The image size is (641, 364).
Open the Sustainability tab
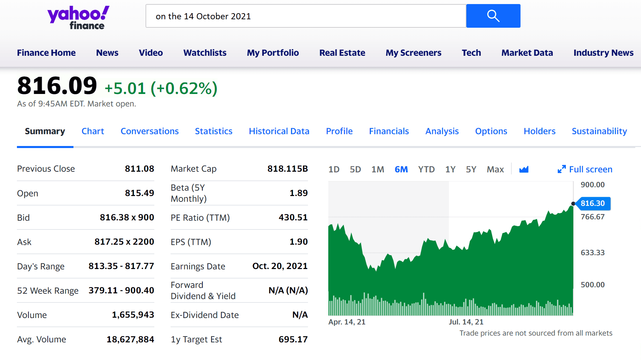599,131
